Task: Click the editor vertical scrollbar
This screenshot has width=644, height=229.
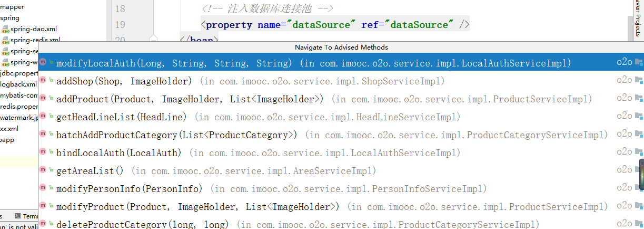Action: coord(630,27)
